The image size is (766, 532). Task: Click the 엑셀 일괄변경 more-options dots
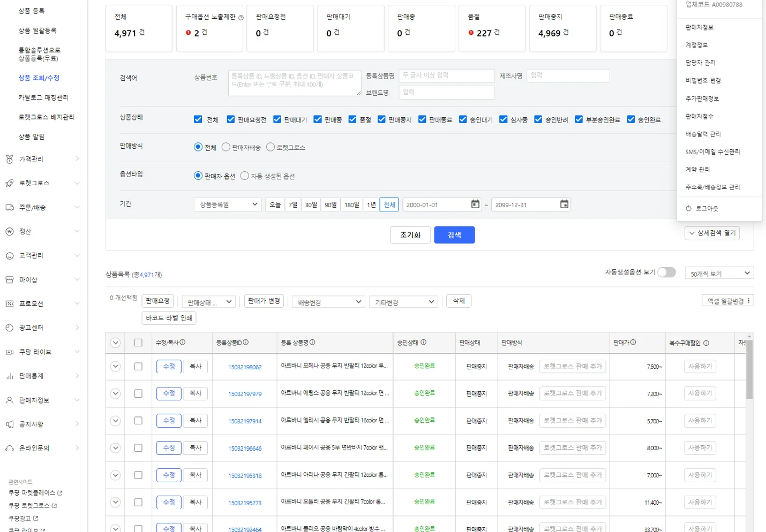[x=749, y=301]
